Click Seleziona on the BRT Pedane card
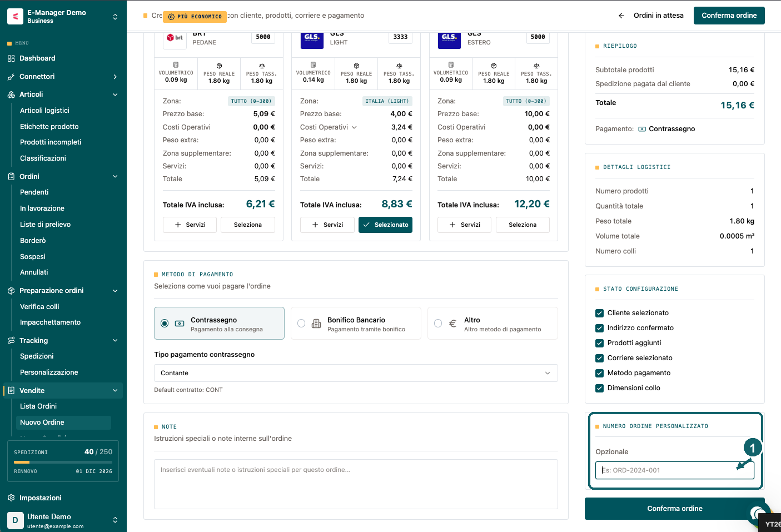781x532 pixels. 248,225
